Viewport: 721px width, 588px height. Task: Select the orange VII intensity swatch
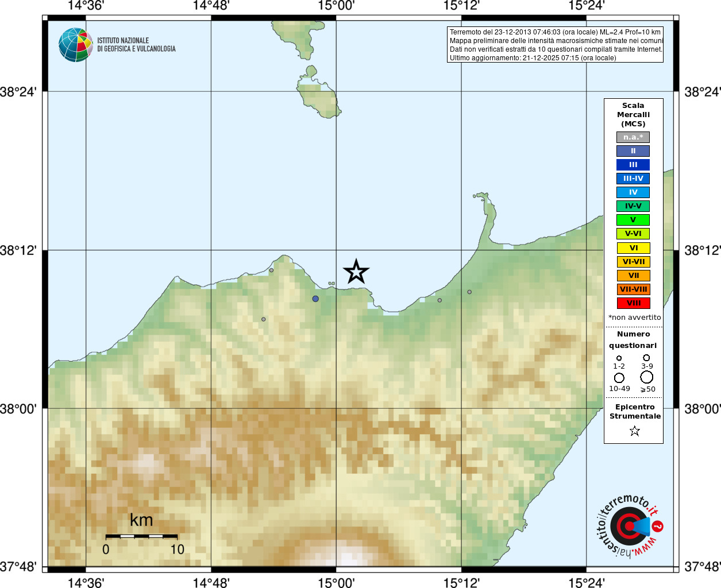pyautogui.click(x=633, y=276)
